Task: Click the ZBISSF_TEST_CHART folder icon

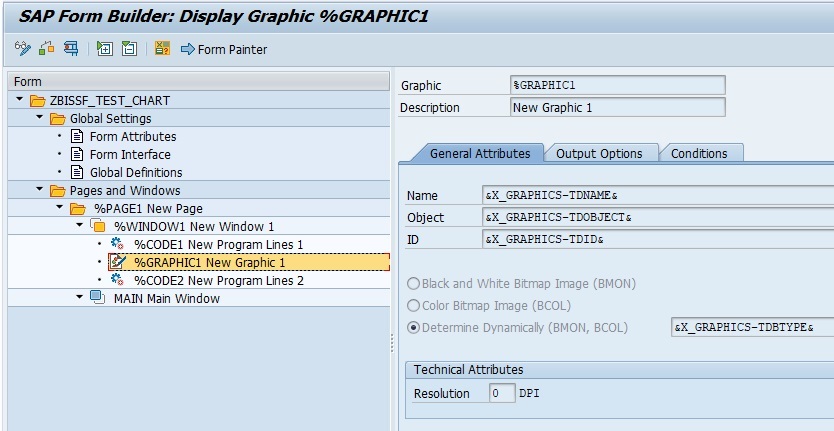Action: tap(37, 101)
